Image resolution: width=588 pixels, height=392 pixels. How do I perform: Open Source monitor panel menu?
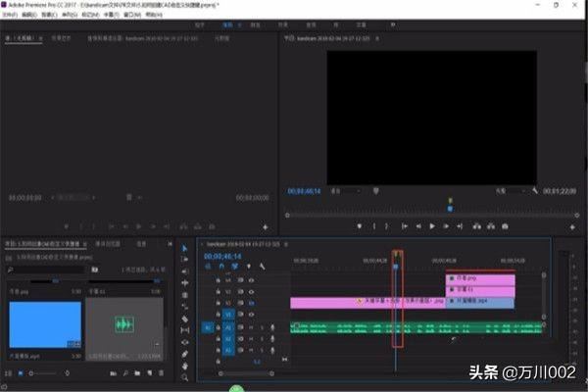click(x=40, y=38)
